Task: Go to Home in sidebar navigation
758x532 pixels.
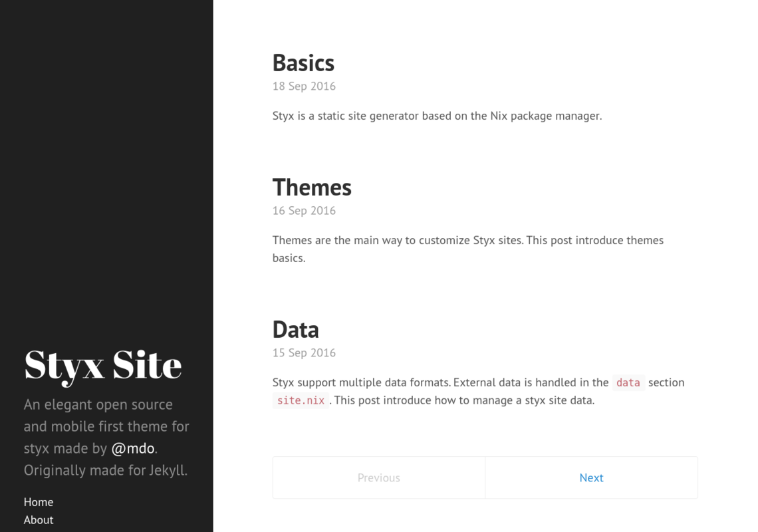Action: [x=39, y=502]
